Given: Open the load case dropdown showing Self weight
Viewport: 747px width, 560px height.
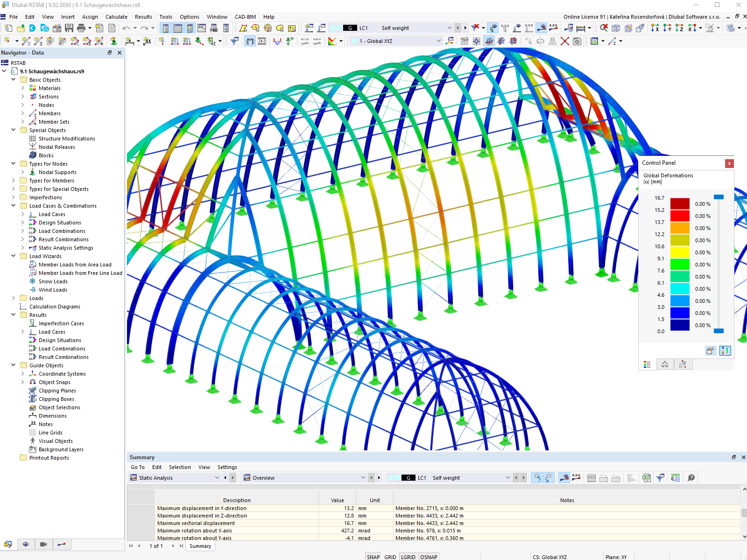Looking at the screenshot, I should point(449,28).
